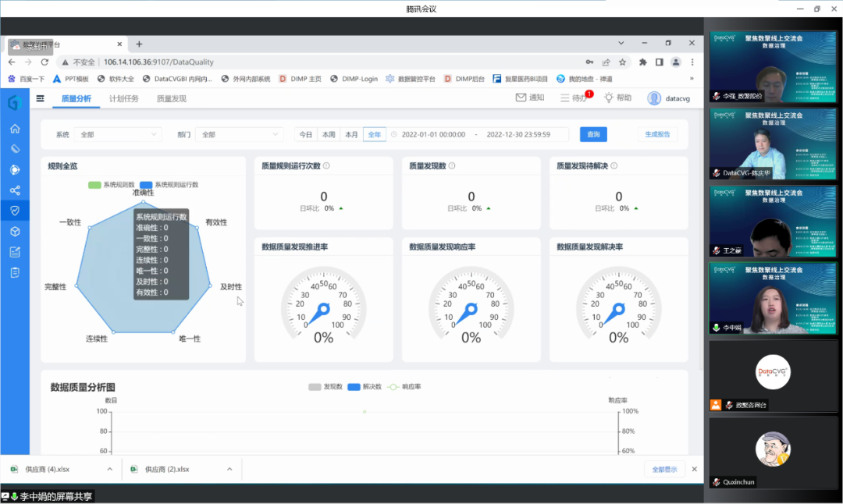Expand options for 供应商 (4).xlsx download
The image size is (843, 504).
click(x=109, y=469)
